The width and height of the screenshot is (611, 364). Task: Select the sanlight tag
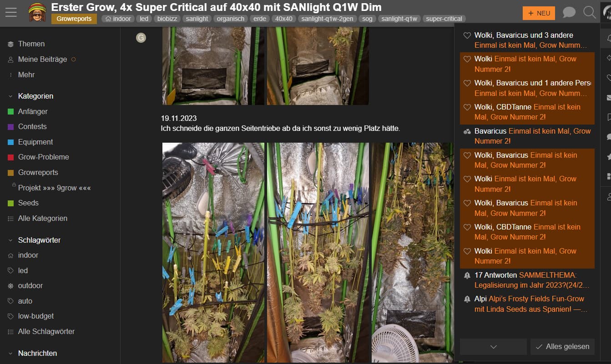[x=197, y=19]
